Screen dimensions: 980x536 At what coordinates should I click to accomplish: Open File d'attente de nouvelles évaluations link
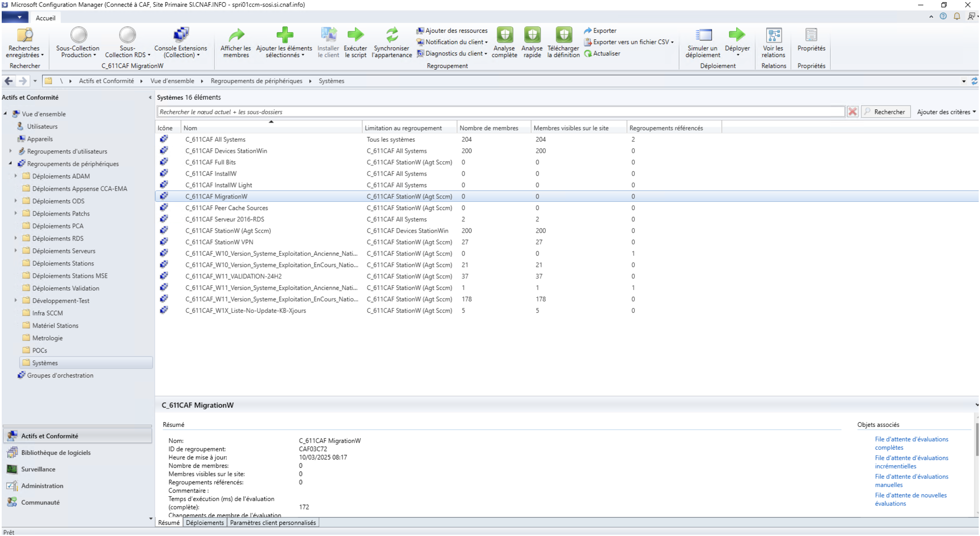point(910,499)
